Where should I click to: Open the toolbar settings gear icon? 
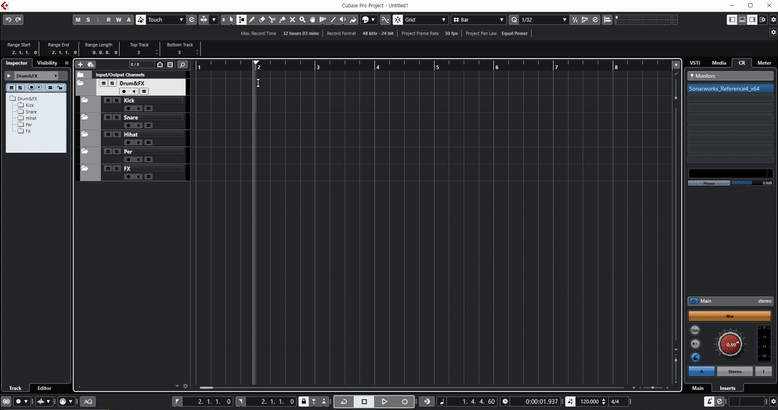pyautogui.click(x=773, y=20)
